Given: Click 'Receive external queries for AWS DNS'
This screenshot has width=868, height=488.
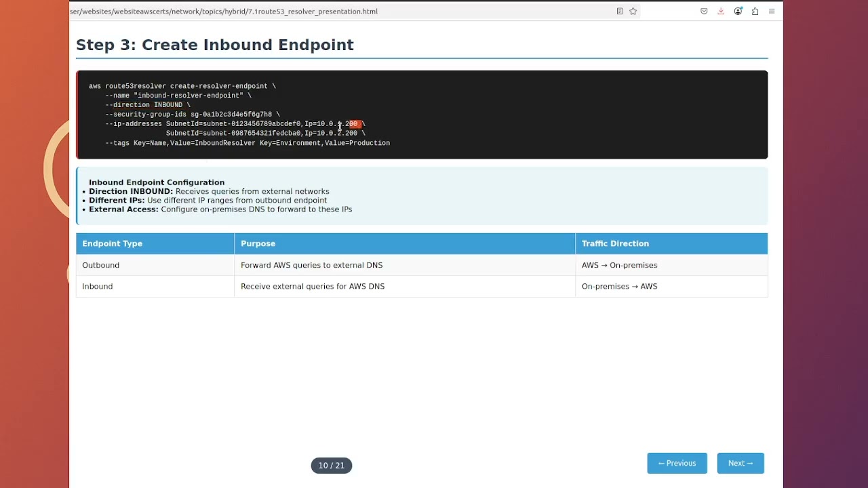Looking at the screenshot, I should click(x=313, y=286).
